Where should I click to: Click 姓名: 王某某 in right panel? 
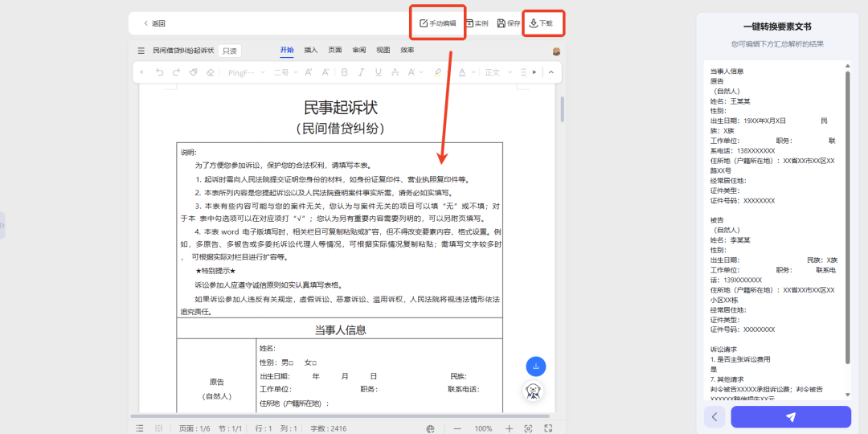(730, 101)
